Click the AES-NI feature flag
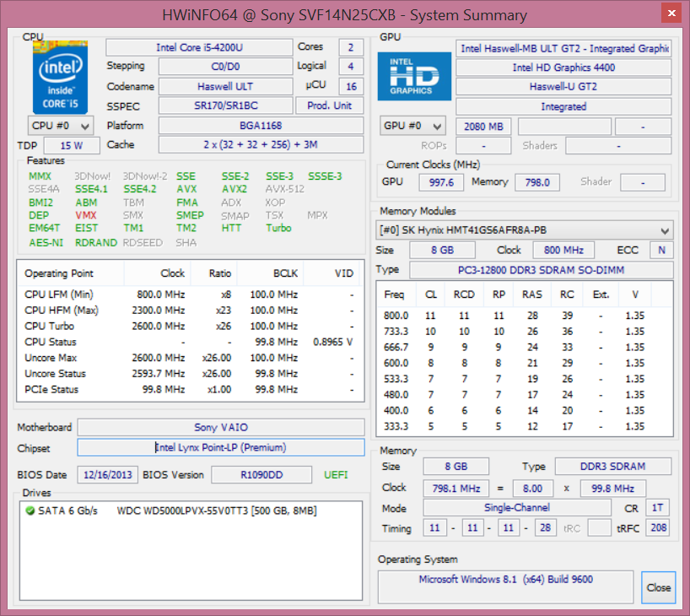690x616 pixels. click(x=46, y=243)
